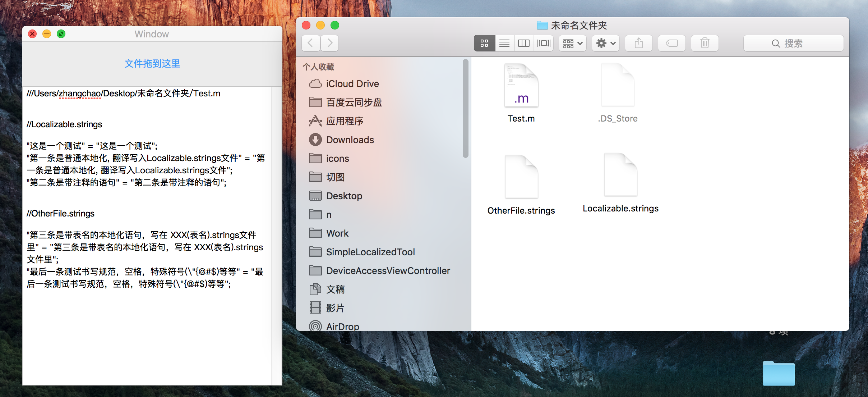
Task: Go forward in Finder history
Action: point(330,43)
